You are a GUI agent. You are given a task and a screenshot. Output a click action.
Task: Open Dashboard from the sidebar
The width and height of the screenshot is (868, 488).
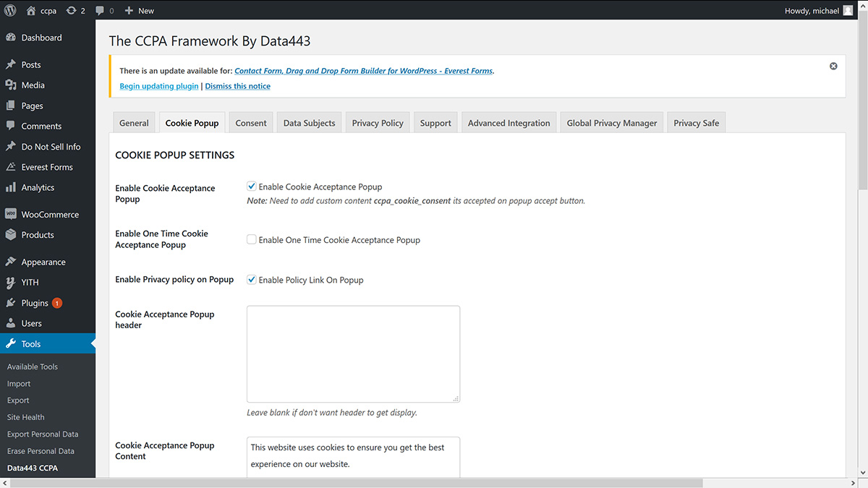click(x=41, y=38)
